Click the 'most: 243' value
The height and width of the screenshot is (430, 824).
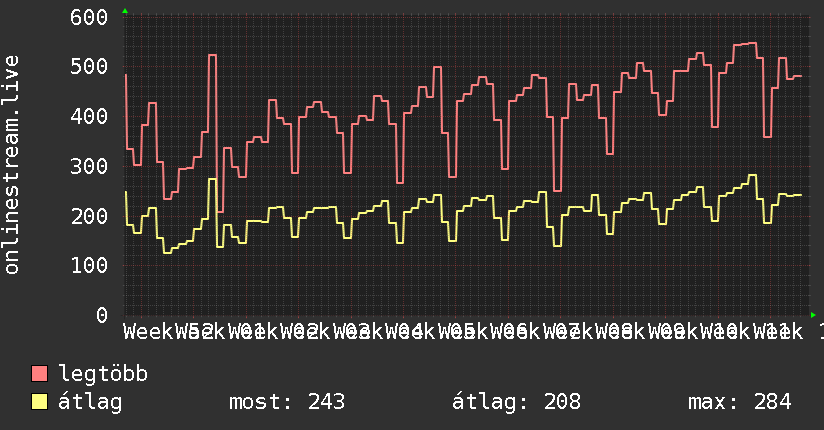click(x=287, y=402)
